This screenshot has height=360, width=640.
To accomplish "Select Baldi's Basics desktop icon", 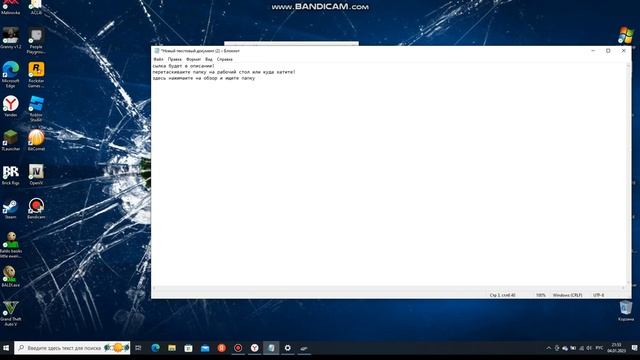I will coord(11,245).
